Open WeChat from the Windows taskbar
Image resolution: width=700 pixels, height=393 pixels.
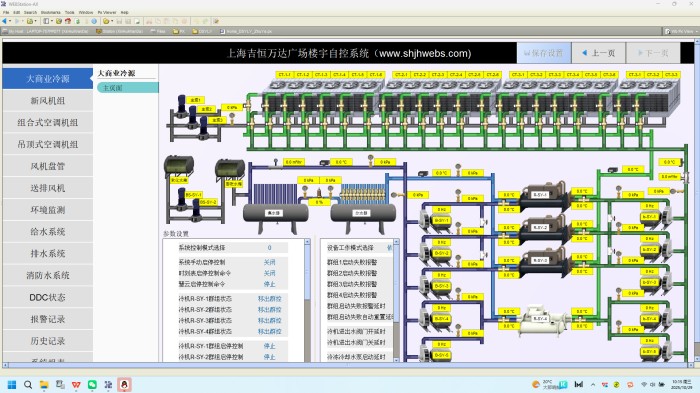[x=92, y=385]
